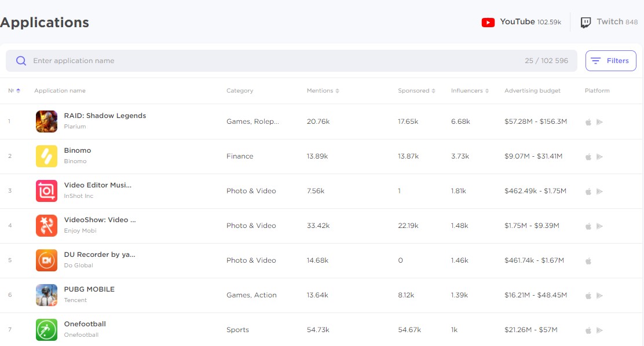Sort the table by Influencers

[x=470, y=91]
